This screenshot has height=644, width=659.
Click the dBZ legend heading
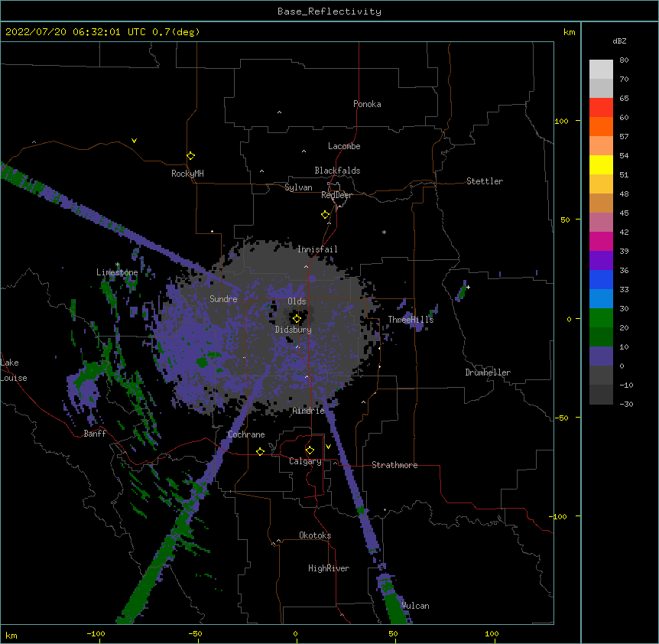[x=619, y=41]
